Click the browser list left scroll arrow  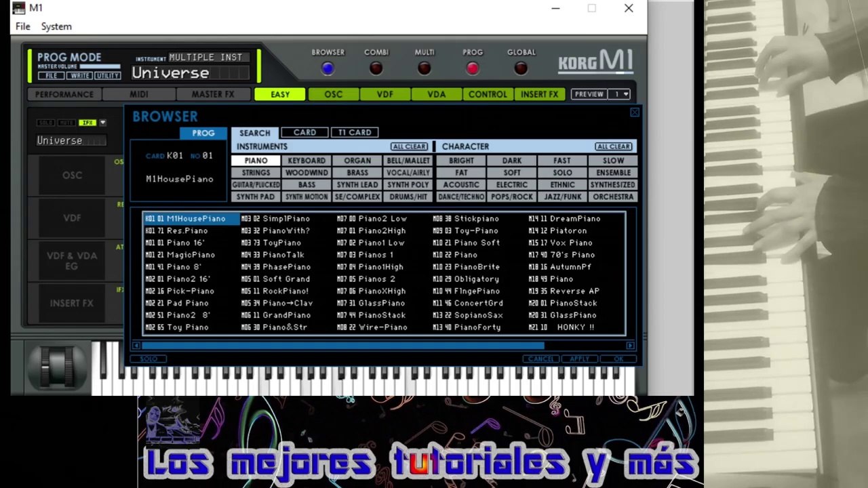[x=136, y=346]
